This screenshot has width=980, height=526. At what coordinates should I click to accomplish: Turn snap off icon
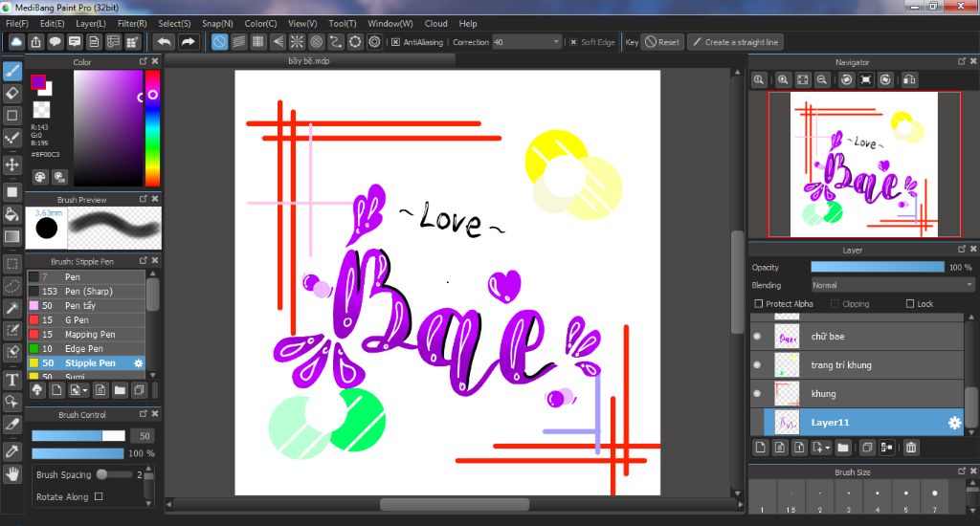click(219, 42)
